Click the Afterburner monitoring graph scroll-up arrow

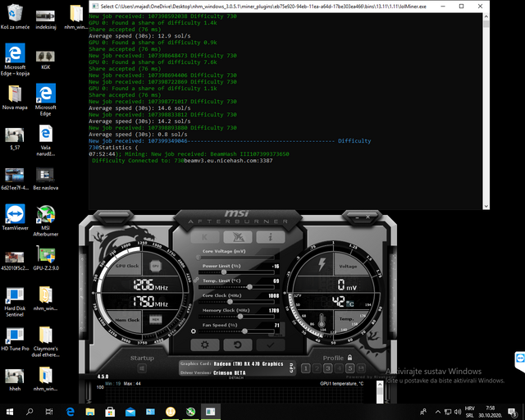pyautogui.click(x=380, y=385)
